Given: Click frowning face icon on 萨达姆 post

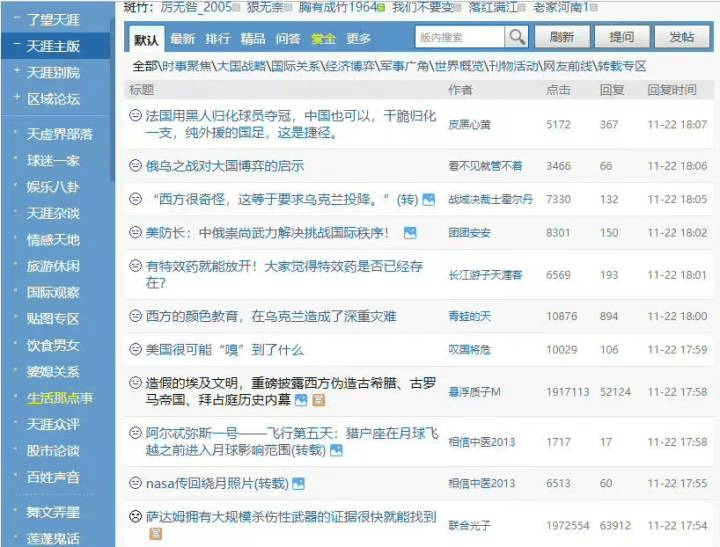Looking at the screenshot, I should pyautogui.click(x=135, y=517).
